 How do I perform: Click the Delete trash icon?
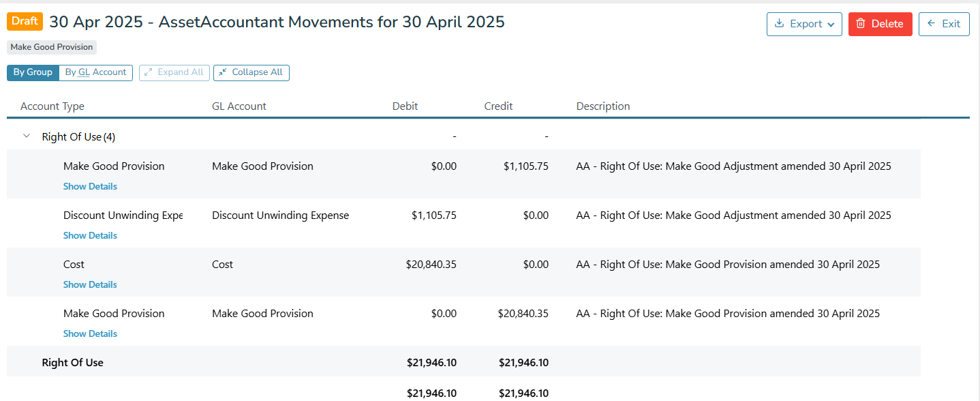point(861,24)
